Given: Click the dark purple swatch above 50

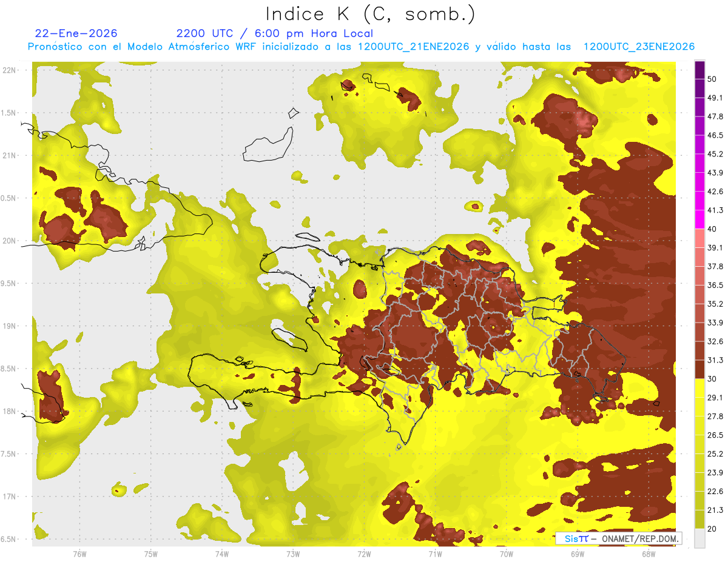Looking at the screenshot, I should click(699, 70).
